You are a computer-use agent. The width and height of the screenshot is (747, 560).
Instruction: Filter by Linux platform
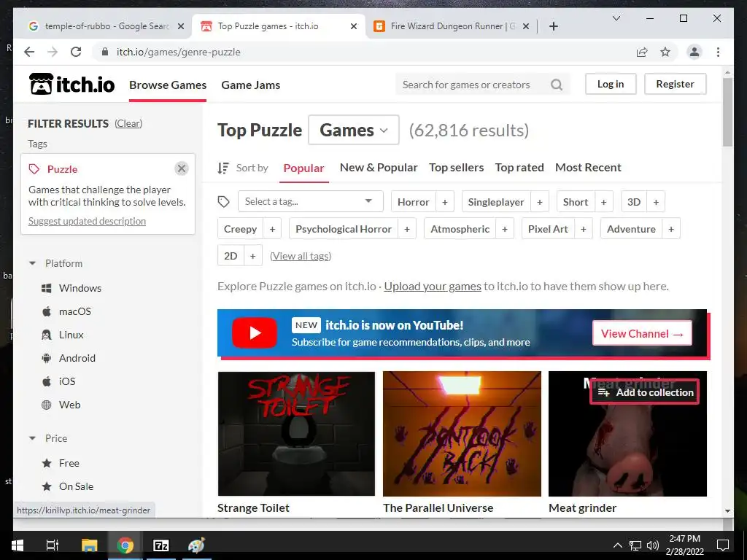point(63,335)
